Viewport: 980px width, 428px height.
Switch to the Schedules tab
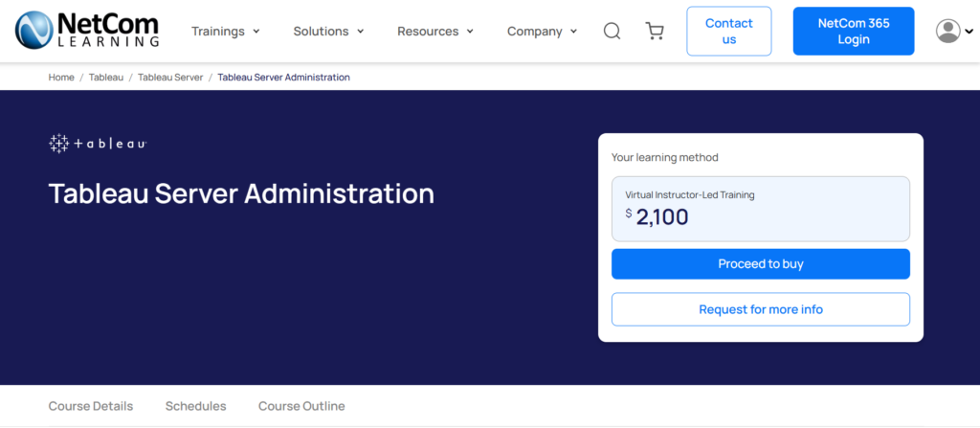(x=195, y=406)
